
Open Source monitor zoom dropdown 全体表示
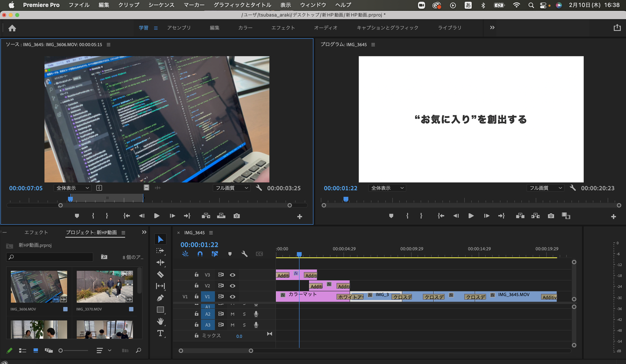tap(73, 188)
